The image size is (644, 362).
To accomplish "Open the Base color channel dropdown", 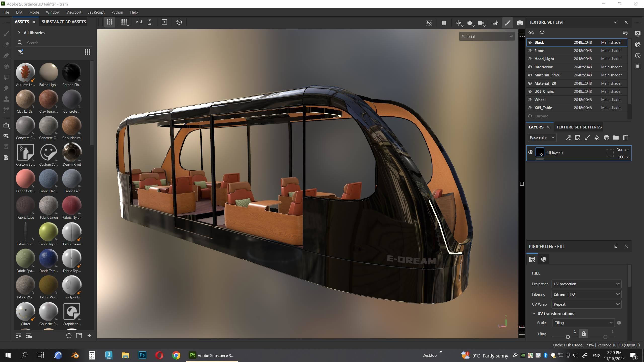I will click(542, 138).
